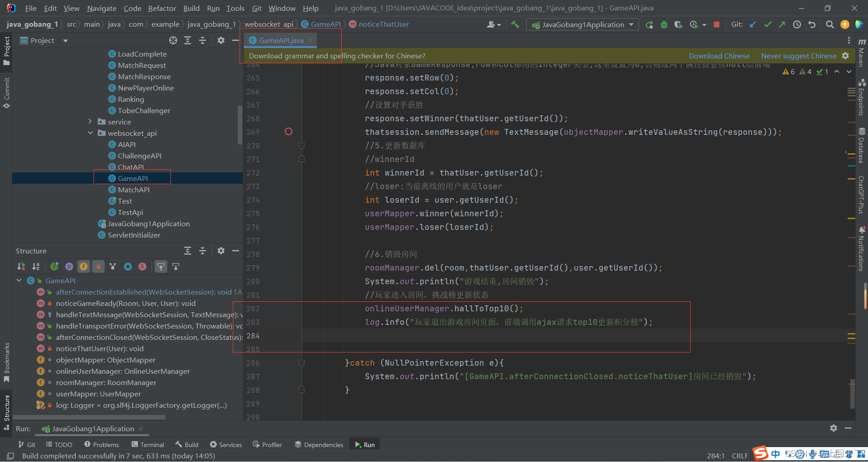The height and width of the screenshot is (462, 868).
Task: Click the Download Chinese link
Action: click(x=719, y=56)
